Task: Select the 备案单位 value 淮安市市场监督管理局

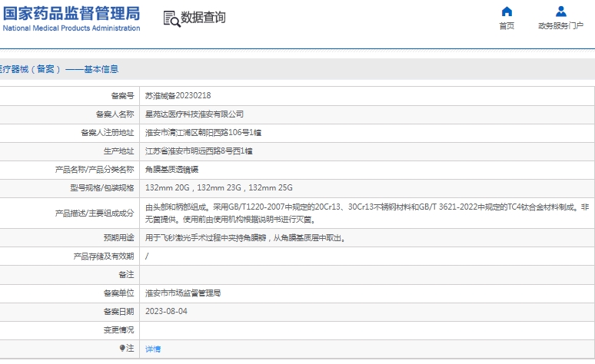Action: pos(183,293)
